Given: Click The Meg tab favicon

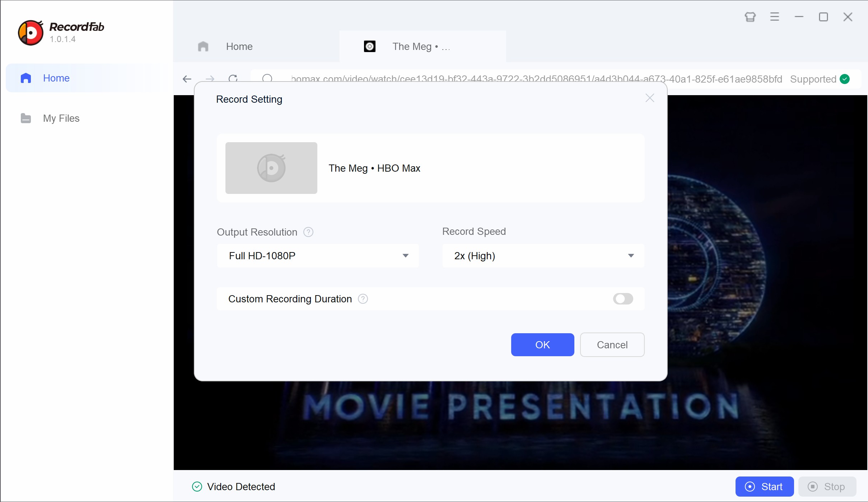Looking at the screenshot, I should pyautogui.click(x=370, y=46).
